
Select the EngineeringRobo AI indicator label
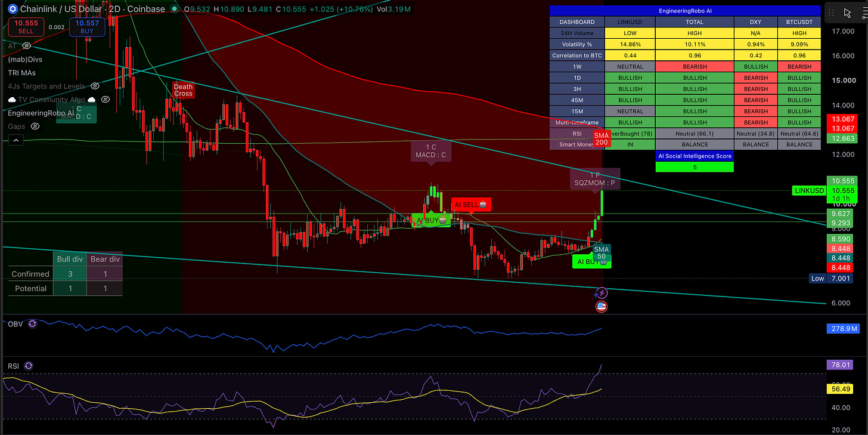(41, 113)
